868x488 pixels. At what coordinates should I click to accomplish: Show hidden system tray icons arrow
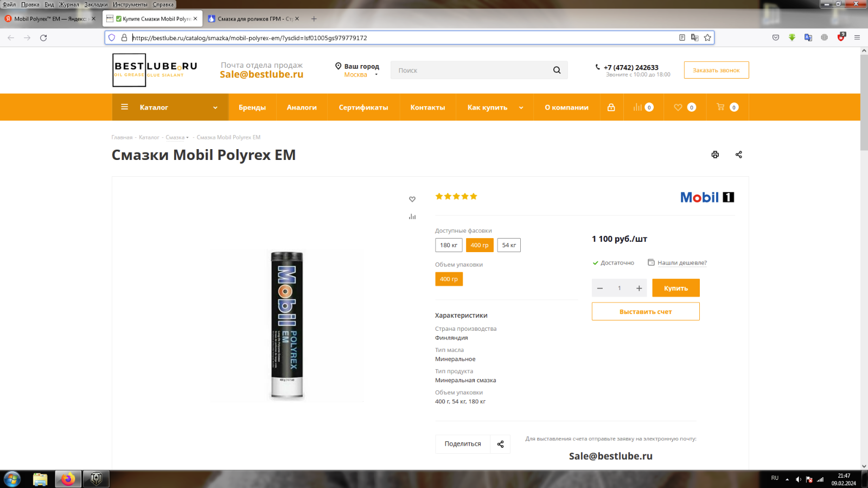787,479
